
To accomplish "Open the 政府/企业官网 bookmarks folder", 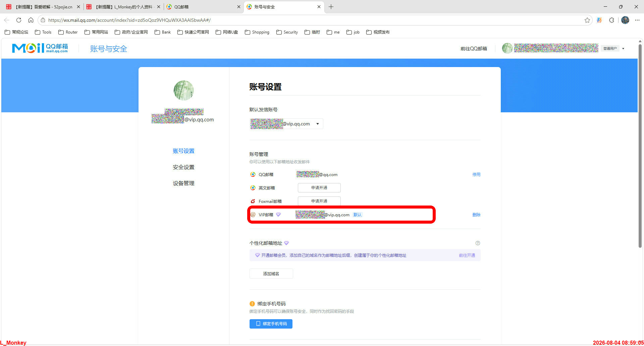I will [x=131, y=32].
